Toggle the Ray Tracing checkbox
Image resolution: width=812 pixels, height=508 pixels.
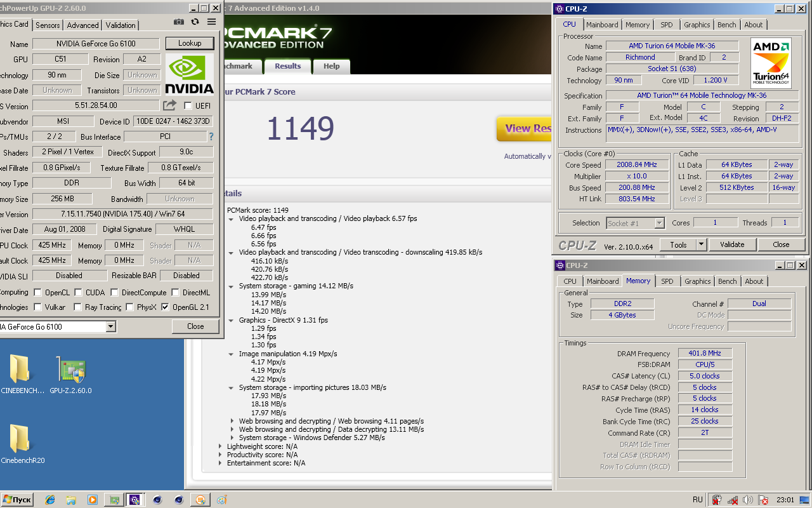pyautogui.click(x=78, y=307)
